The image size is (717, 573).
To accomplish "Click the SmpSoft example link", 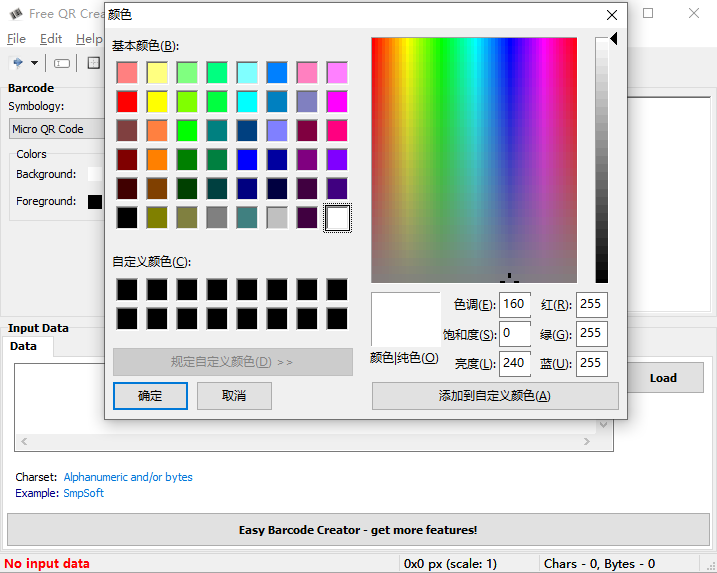I will point(84,493).
